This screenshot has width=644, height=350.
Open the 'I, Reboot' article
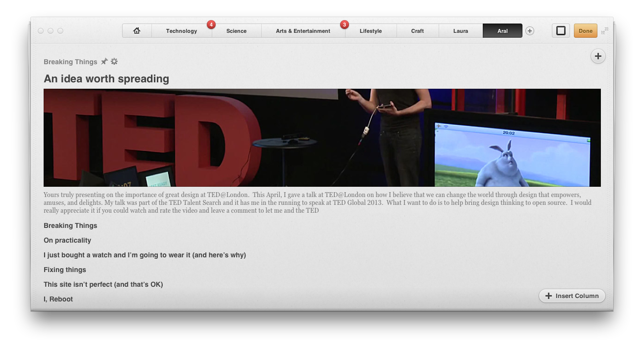(x=58, y=299)
